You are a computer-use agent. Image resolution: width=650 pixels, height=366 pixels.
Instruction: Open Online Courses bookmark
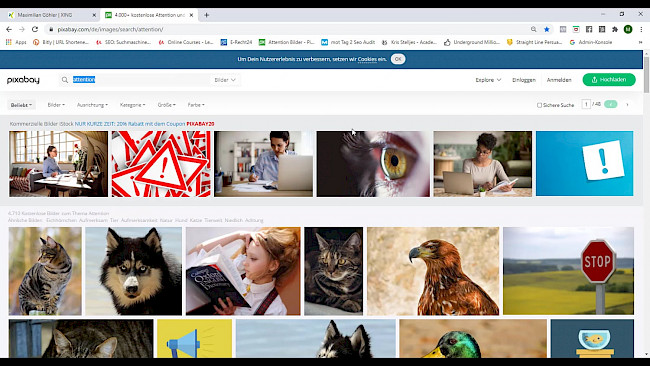point(186,42)
